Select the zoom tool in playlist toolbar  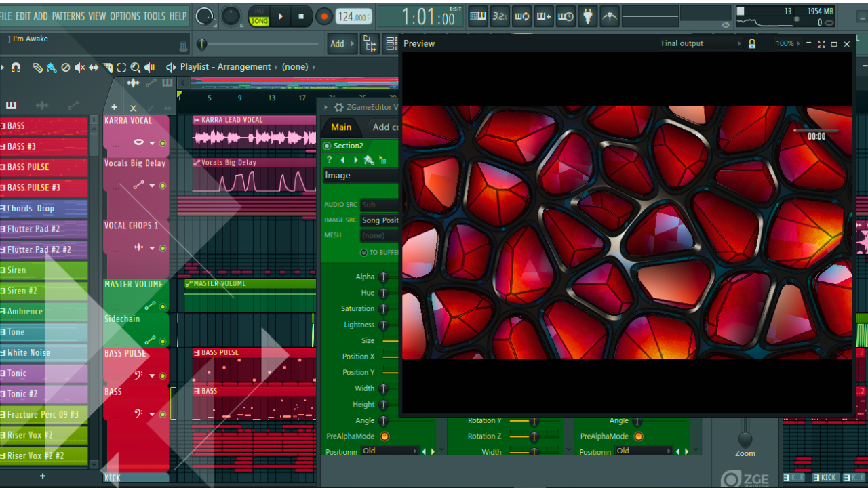click(135, 67)
